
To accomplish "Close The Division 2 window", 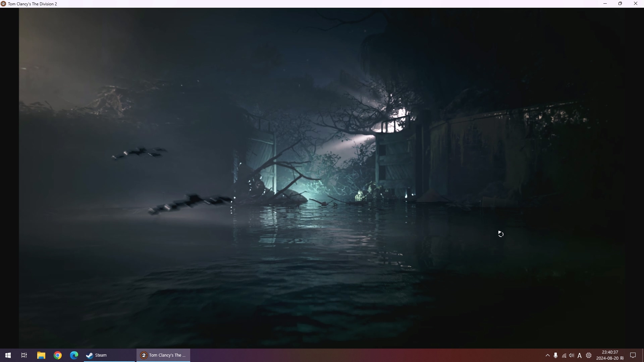I will (x=636, y=4).
